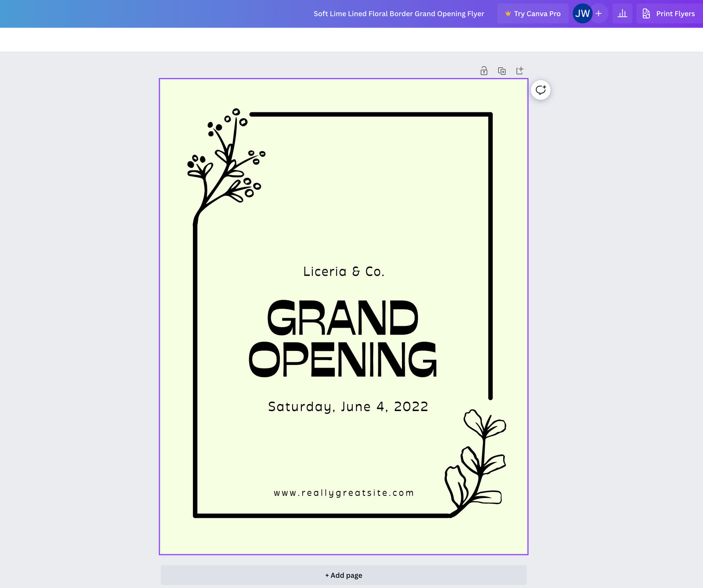The height and width of the screenshot is (588, 703).
Task: Select the Saturday, June 4, 2022 date text
Action: pos(348,407)
